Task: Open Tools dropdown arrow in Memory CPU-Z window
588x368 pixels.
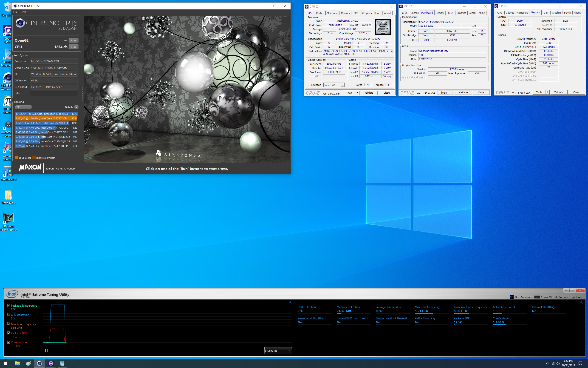Action: tap(547, 92)
